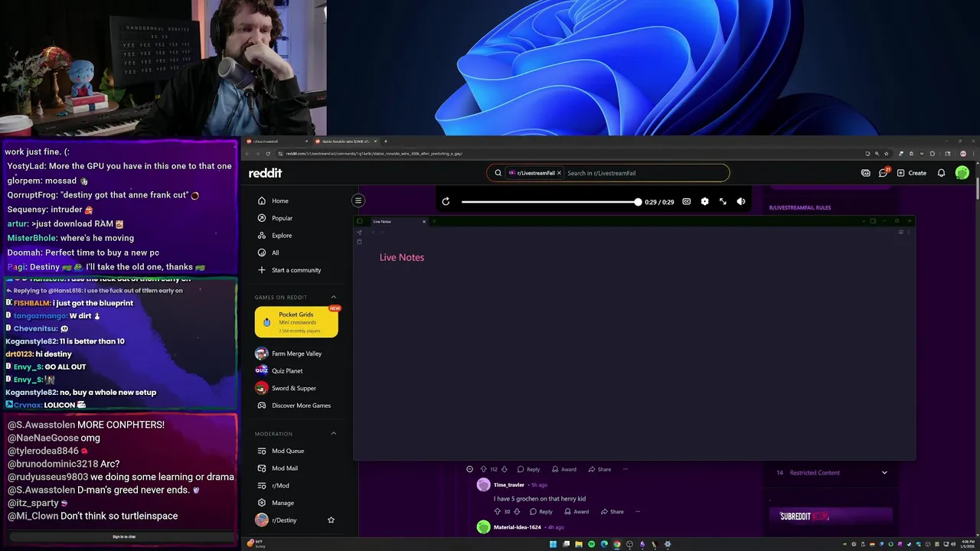
Task: Open the Reddit notifications bell
Action: (x=941, y=173)
